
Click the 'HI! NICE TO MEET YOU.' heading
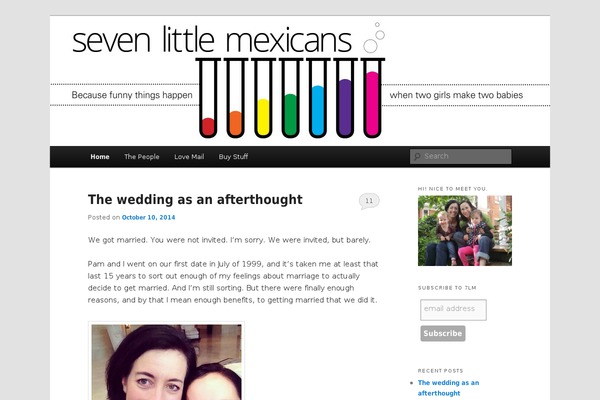(x=452, y=189)
